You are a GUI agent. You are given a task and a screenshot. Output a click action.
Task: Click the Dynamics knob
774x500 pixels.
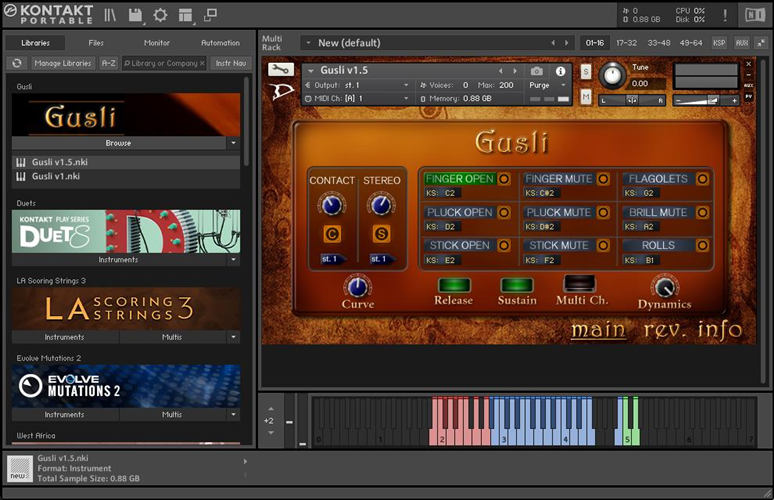point(663,285)
